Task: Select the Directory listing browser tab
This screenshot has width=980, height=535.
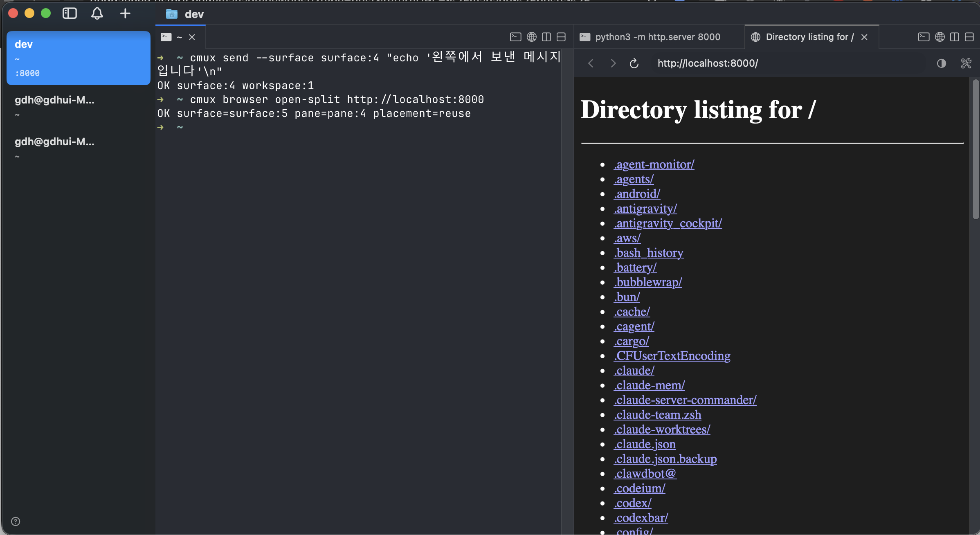Action: (x=809, y=37)
